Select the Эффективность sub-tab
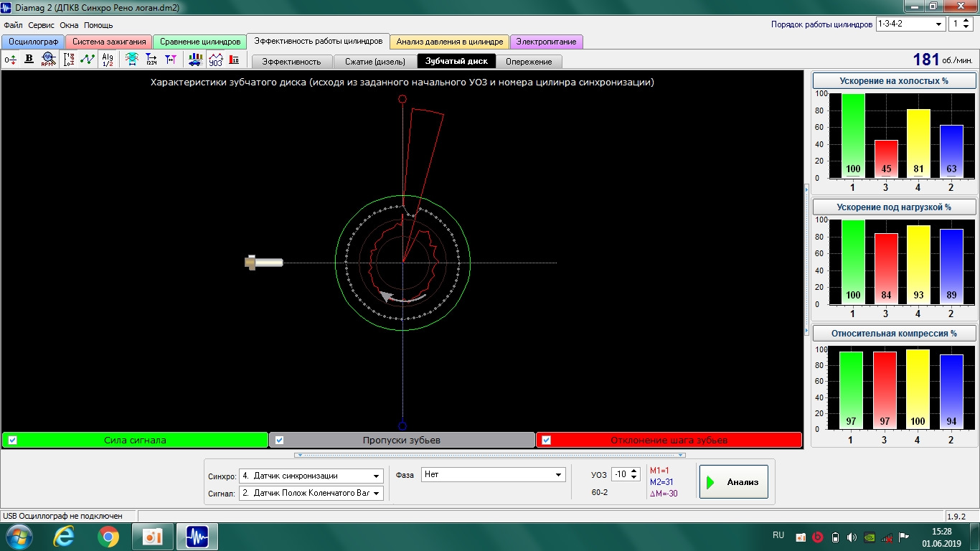The image size is (980, 551). point(291,62)
